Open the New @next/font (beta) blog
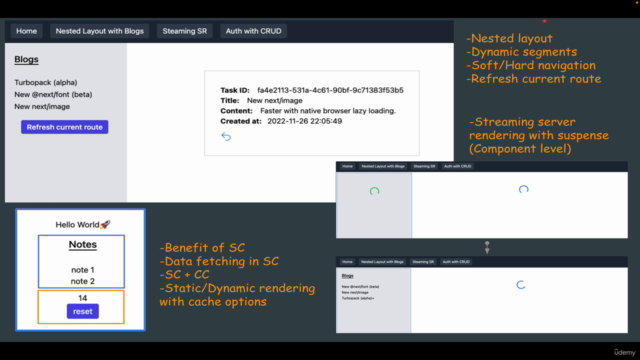 pos(53,94)
